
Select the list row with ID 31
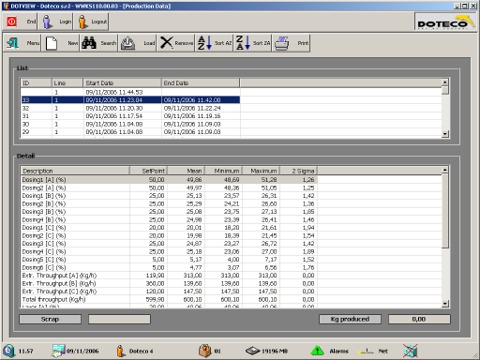[x=130, y=116]
